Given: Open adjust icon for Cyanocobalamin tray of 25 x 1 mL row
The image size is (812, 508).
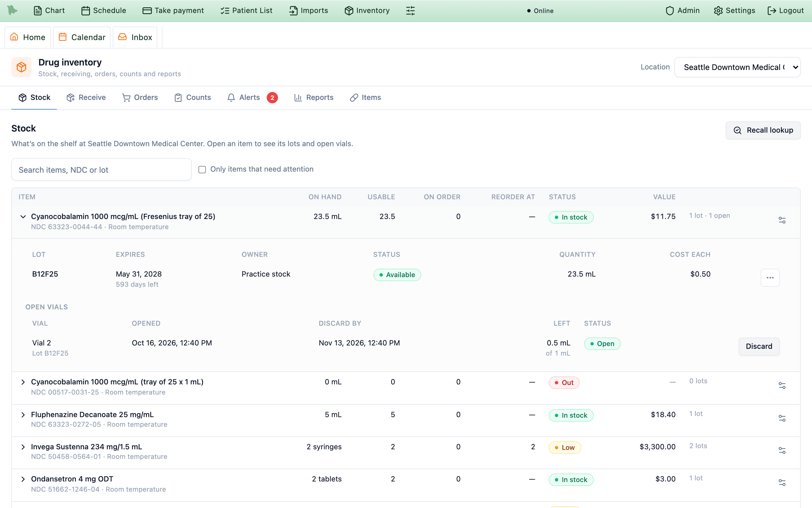Looking at the screenshot, I should click(x=782, y=385).
